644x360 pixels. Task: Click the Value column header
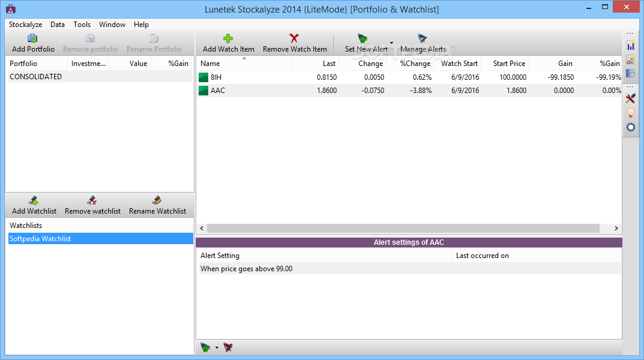[130, 64]
